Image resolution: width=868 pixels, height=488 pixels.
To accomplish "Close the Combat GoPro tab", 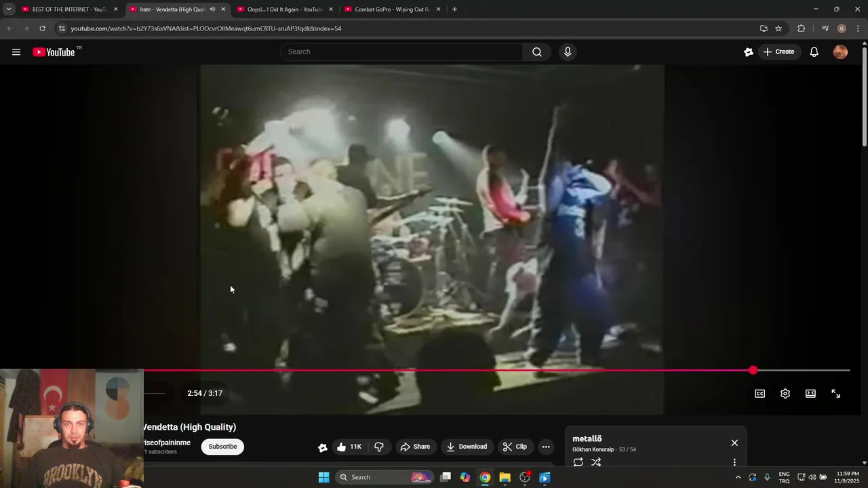I will pyautogui.click(x=438, y=9).
